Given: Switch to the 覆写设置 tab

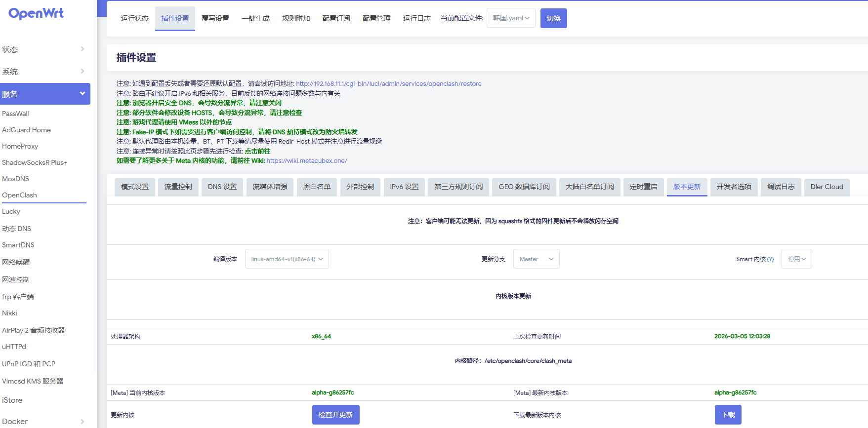Looking at the screenshot, I should [x=215, y=18].
